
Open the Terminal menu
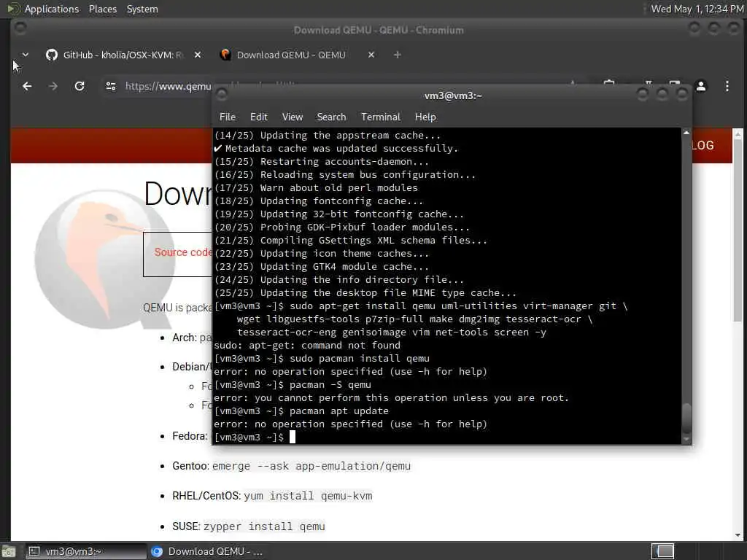click(380, 117)
